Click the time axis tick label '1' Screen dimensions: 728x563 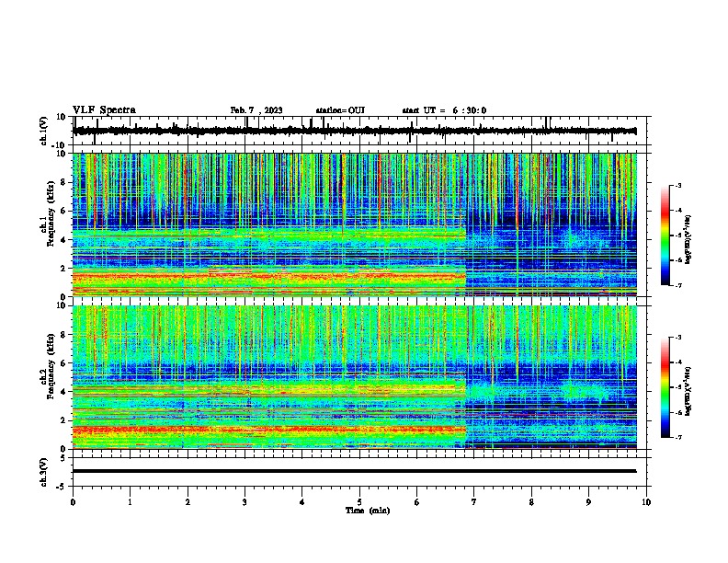pyautogui.click(x=130, y=502)
